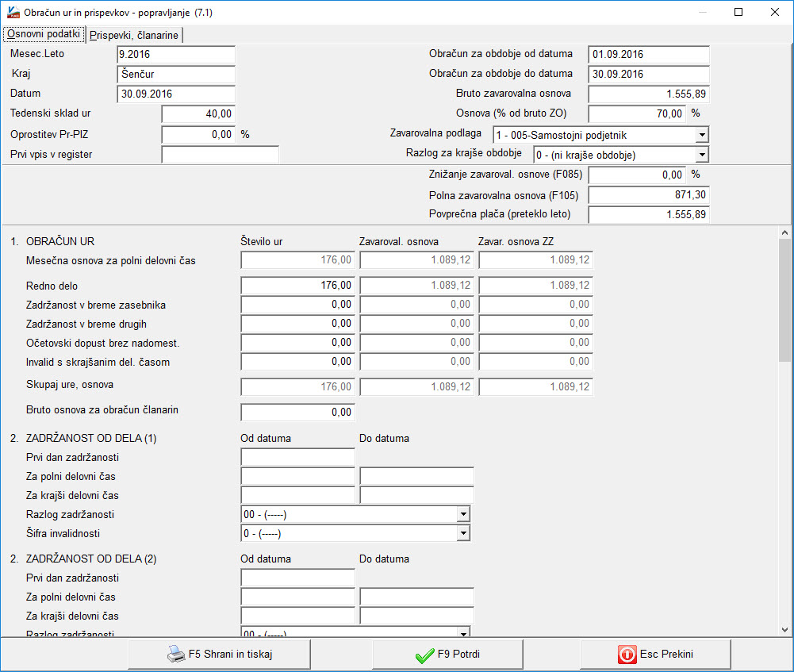Viewport: 794px width, 672px height.
Task: Cancel using the Esc Prekini button
Action: pos(655,655)
